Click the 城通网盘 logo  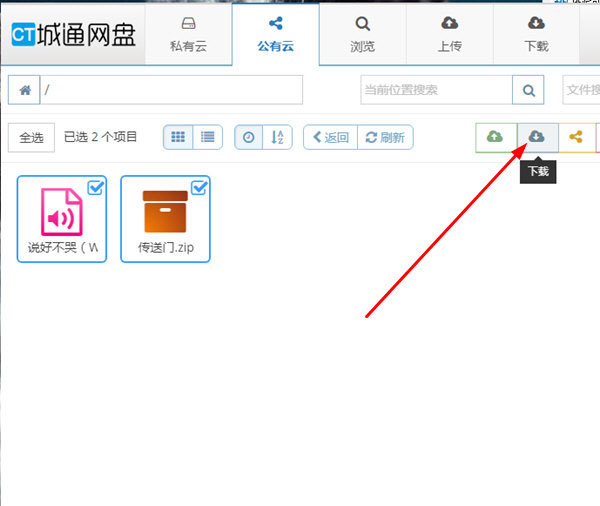pos(73,34)
